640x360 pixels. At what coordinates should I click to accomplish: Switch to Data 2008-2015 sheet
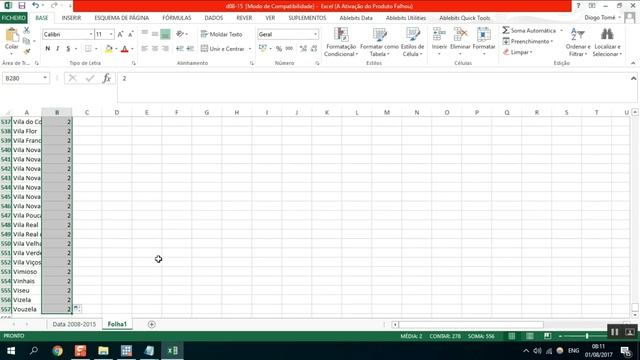[74, 324]
